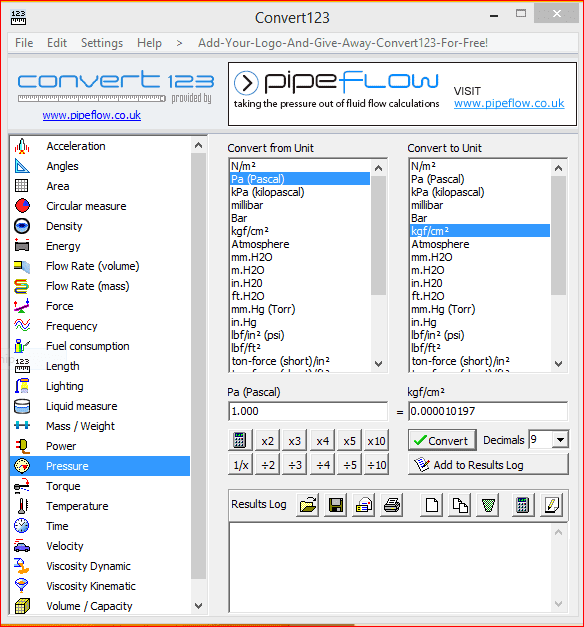The height and width of the screenshot is (627, 584).
Task: Select Atmosphere in Convert to Unit list
Action: [480, 244]
